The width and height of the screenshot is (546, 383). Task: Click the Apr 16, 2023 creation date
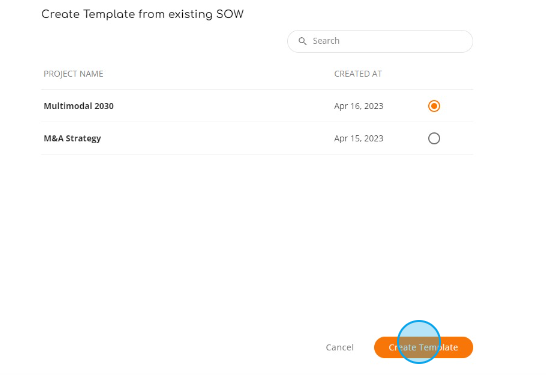tap(359, 106)
